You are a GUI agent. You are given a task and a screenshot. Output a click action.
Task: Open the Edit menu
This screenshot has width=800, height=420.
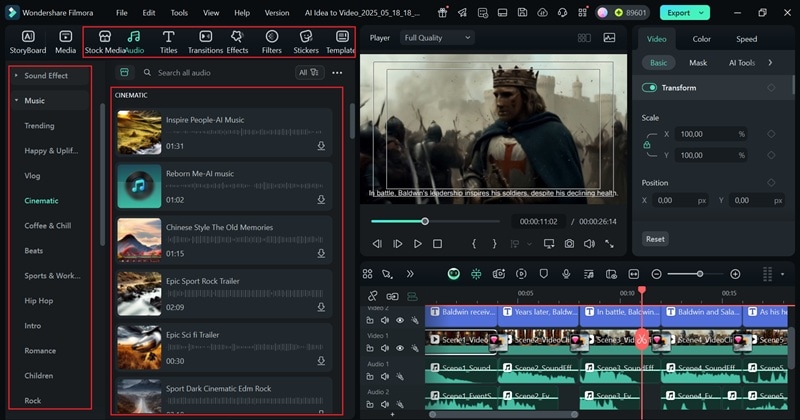[148, 13]
